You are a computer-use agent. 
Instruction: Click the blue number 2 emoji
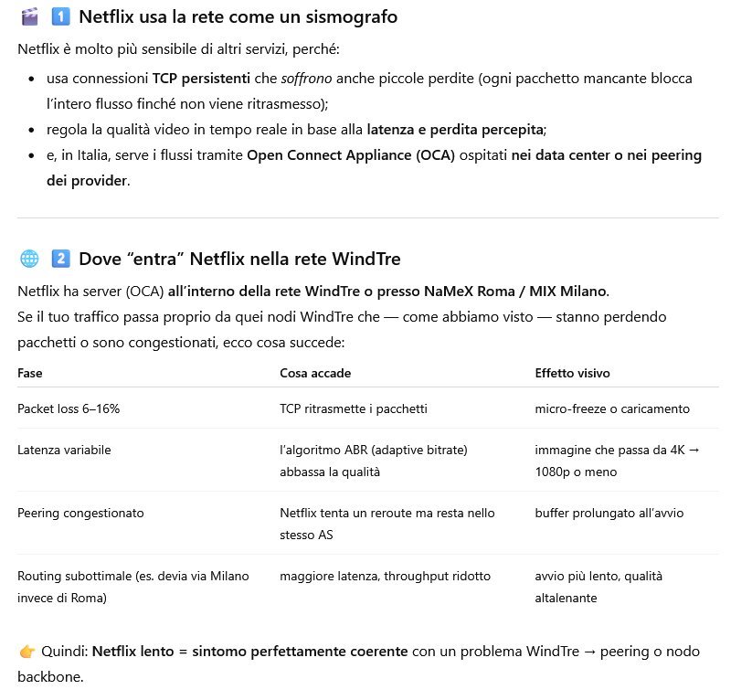click(60, 259)
